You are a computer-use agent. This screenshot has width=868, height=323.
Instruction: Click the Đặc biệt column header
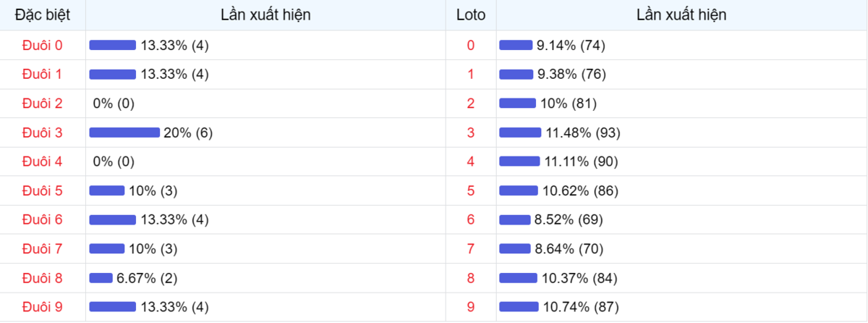click(43, 15)
